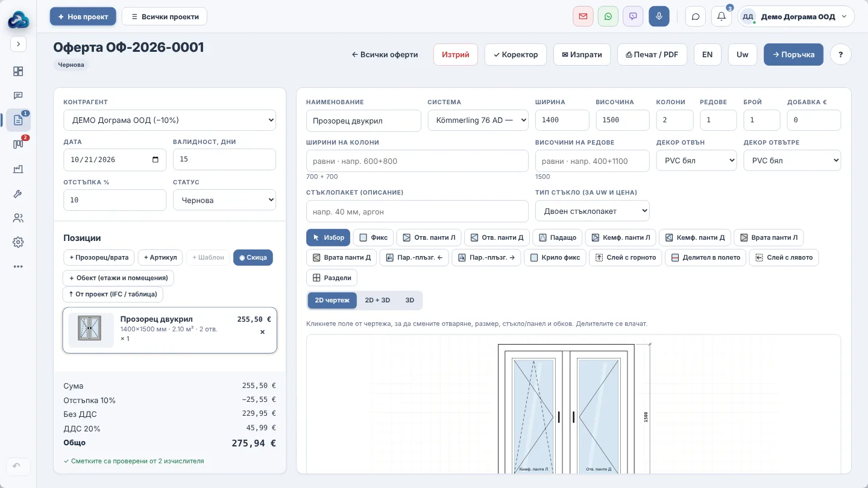868x488 pixels.
Task: Click the Ширина input field with 1400
Action: pos(562,120)
